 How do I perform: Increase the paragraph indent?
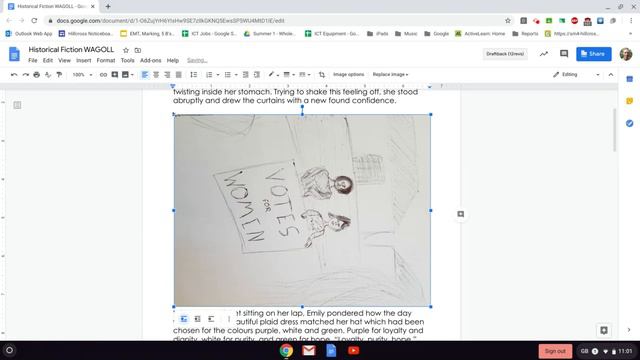click(257, 75)
